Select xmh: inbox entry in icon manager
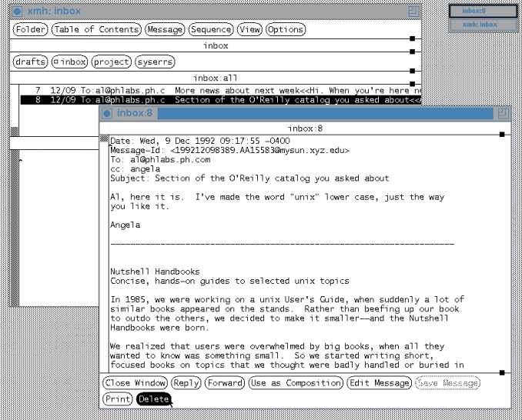522x420 pixels. 484,25
